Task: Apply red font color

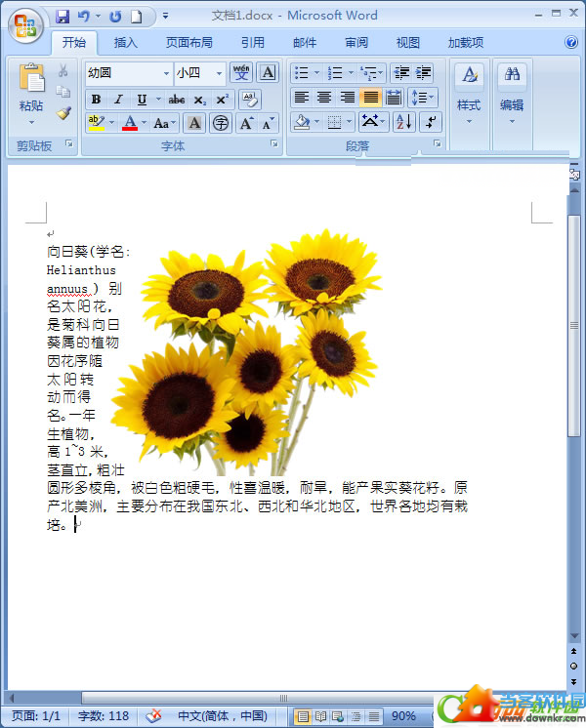Action: 130,123
